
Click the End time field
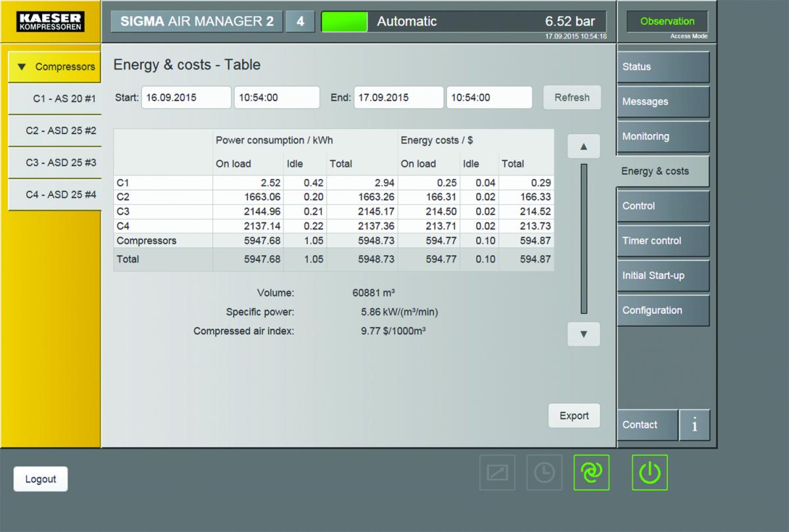coord(489,97)
